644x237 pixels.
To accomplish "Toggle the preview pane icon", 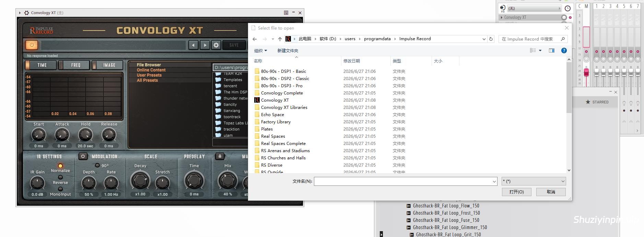I will coord(552,50).
